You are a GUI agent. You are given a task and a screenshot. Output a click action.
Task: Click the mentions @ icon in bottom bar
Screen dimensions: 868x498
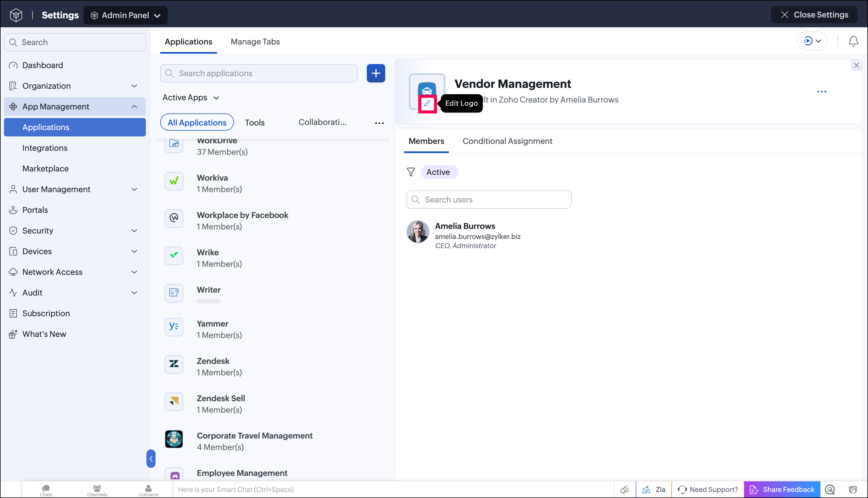coord(830,489)
